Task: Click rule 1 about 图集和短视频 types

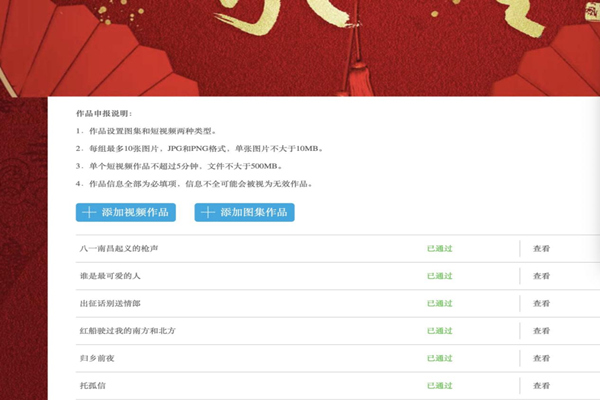Action: point(146,131)
